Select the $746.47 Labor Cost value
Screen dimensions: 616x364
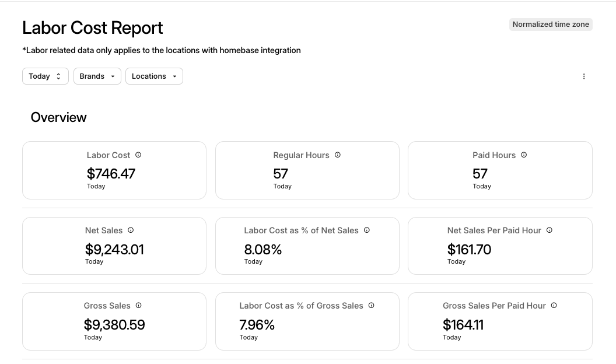click(111, 174)
